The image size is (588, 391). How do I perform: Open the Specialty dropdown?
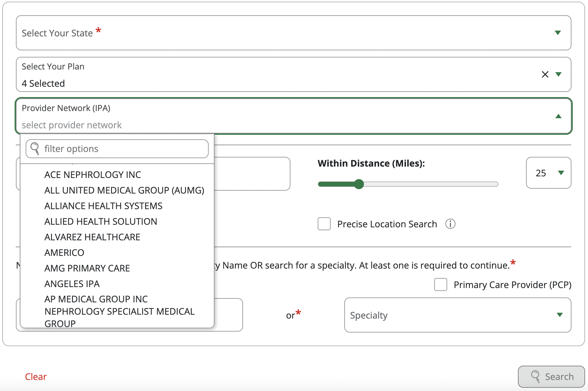(559, 315)
